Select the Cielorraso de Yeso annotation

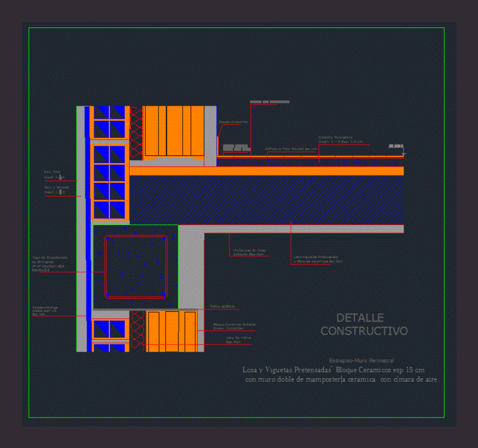(x=249, y=252)
